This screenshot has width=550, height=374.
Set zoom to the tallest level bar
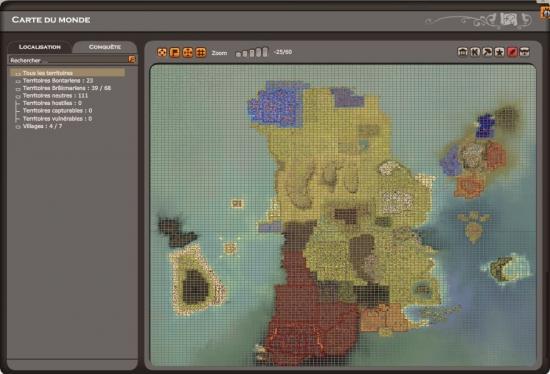click(x=265, y=52)
